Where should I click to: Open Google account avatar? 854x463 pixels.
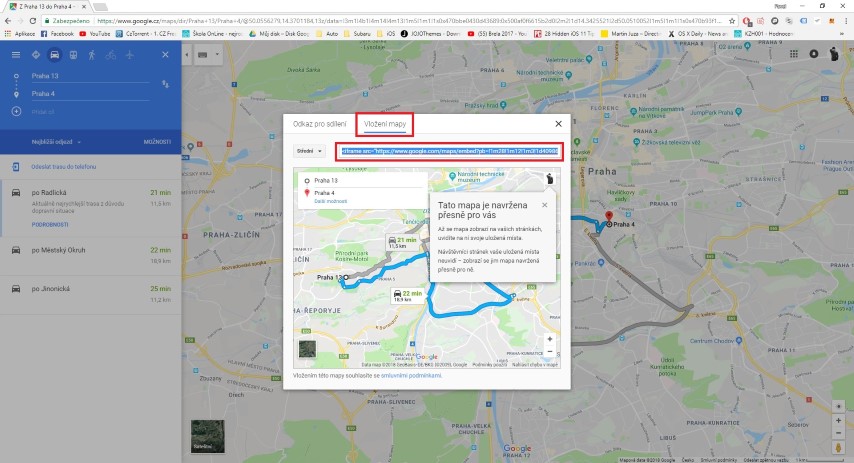834,54
